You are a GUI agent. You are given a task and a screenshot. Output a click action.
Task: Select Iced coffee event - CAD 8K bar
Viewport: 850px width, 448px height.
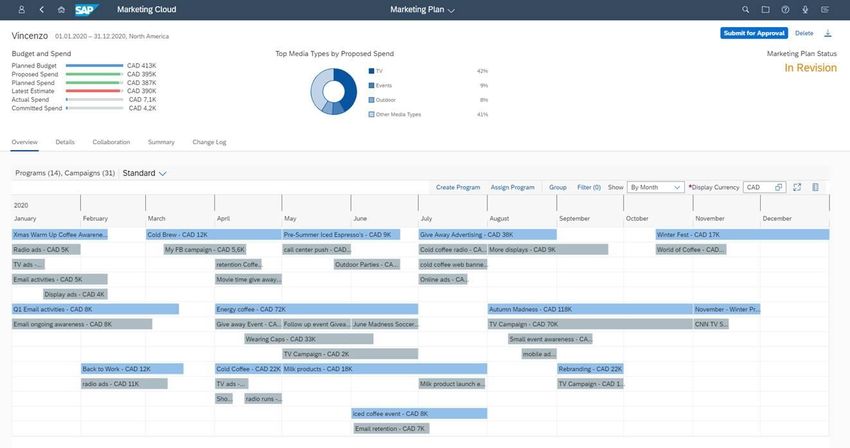pos(419,413)
